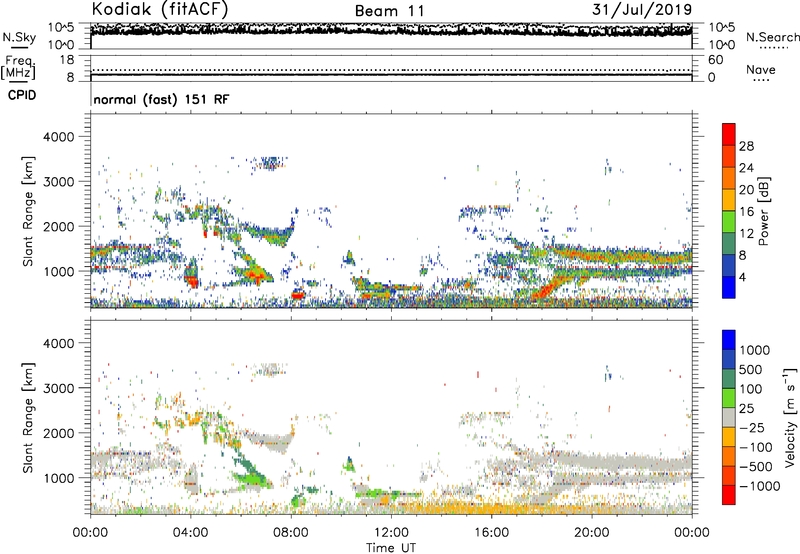800x554 pixels.
Task: Click the "−500" value on Velocity colorbar
Action: tap(756, 467)
